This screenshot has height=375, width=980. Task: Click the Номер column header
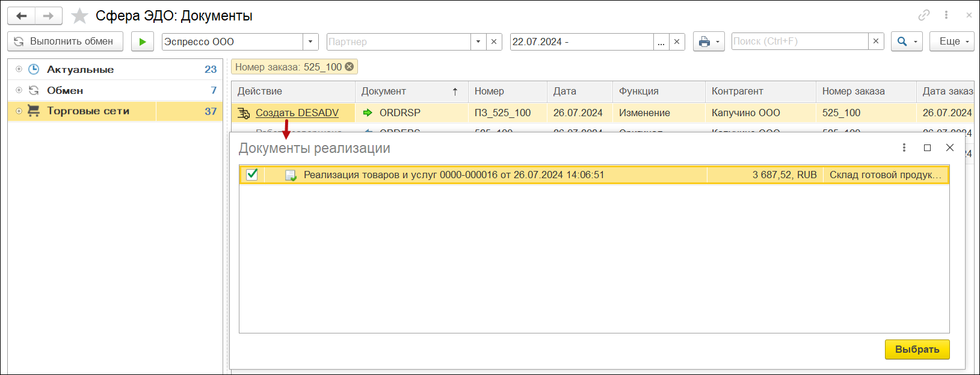[508, 91]
